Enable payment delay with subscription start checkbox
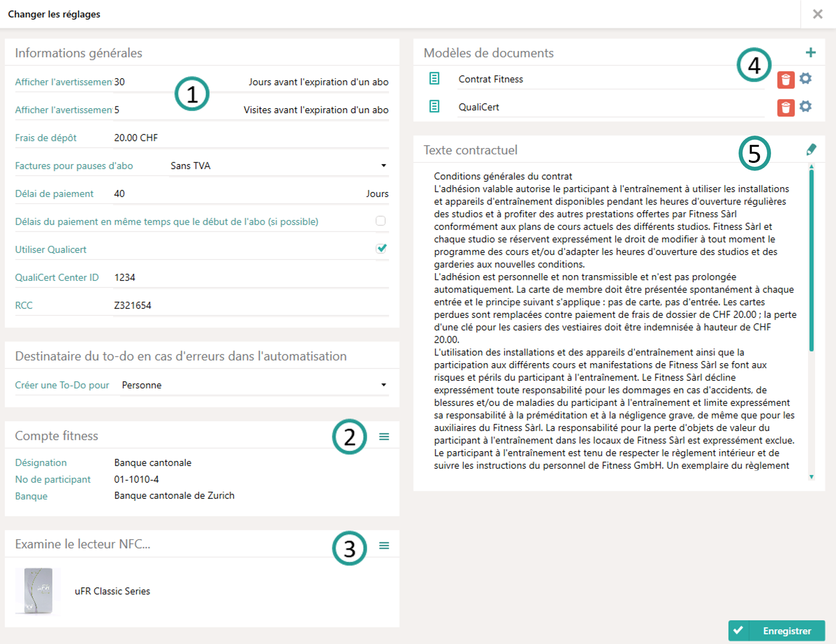This screenshot has height=644, width=836. click(x=380, y=221)
